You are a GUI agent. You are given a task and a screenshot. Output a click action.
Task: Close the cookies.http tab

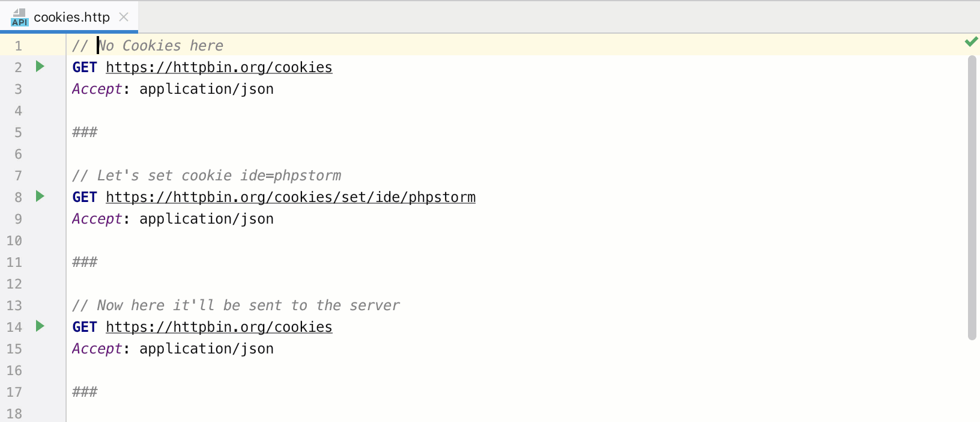tap(123, 17)
